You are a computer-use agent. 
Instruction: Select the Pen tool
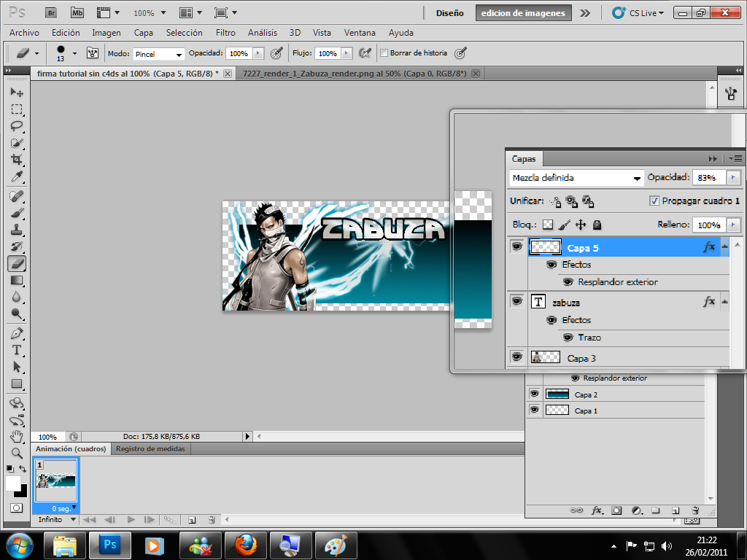coord(17,332)
